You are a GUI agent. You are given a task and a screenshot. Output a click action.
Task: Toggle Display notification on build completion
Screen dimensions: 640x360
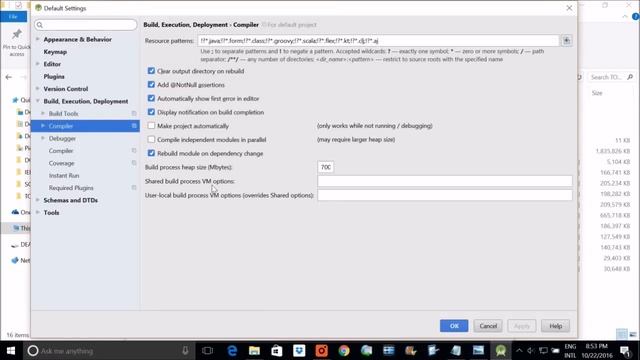pyautogui.click(x=151, y=112)
